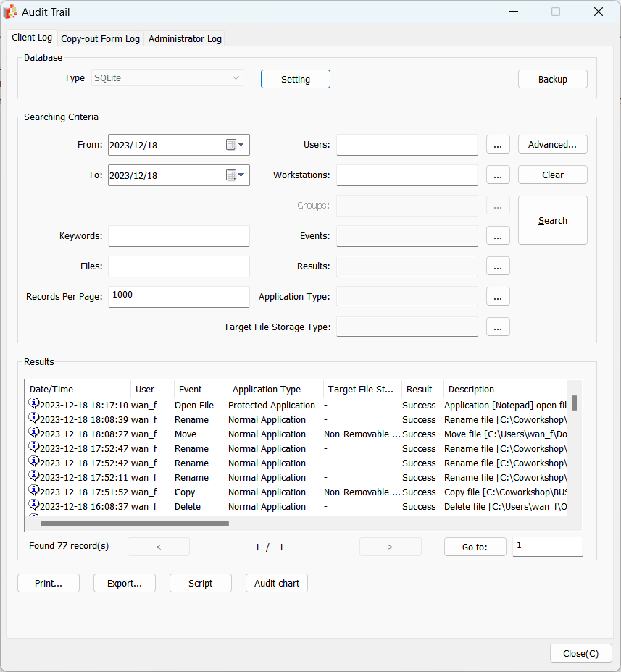621x672 pixels.
Task: Click the info icon on the Copy log row
Action: (x=33, y=491)
